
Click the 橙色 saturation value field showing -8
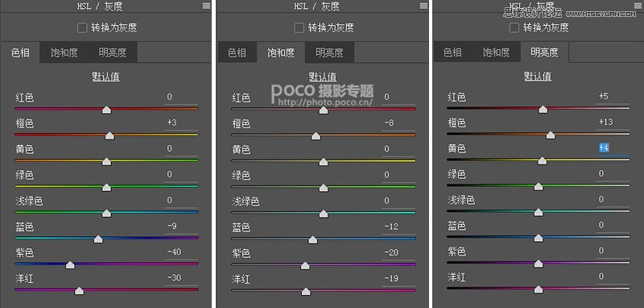[x=398, y=124]
